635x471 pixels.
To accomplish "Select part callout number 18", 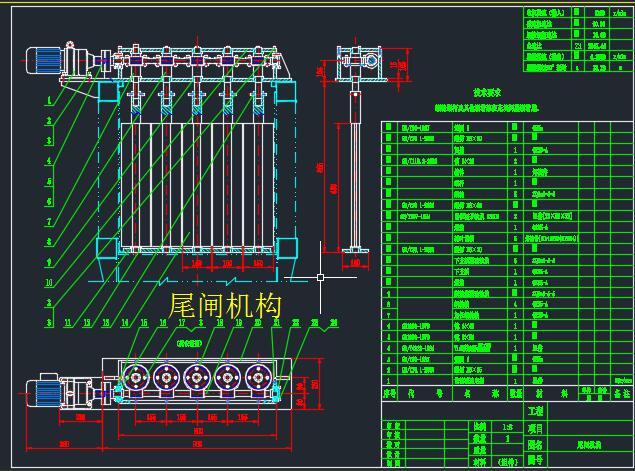I will click(220, 323).
